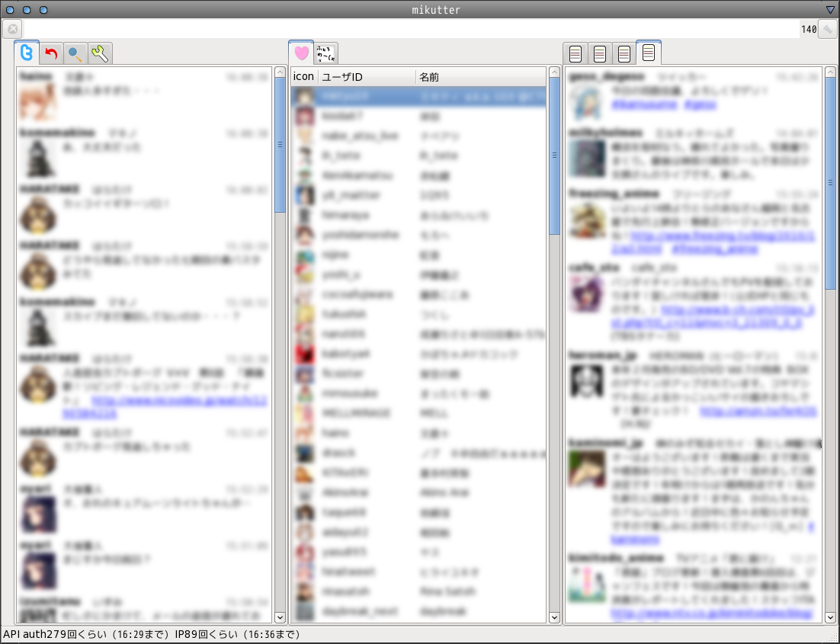Open the dropdown arrow at the window's top-right corner
Image resolution: width=840 pixels, height=644 pixels.
pyautogui.click(x=832, y=10)
